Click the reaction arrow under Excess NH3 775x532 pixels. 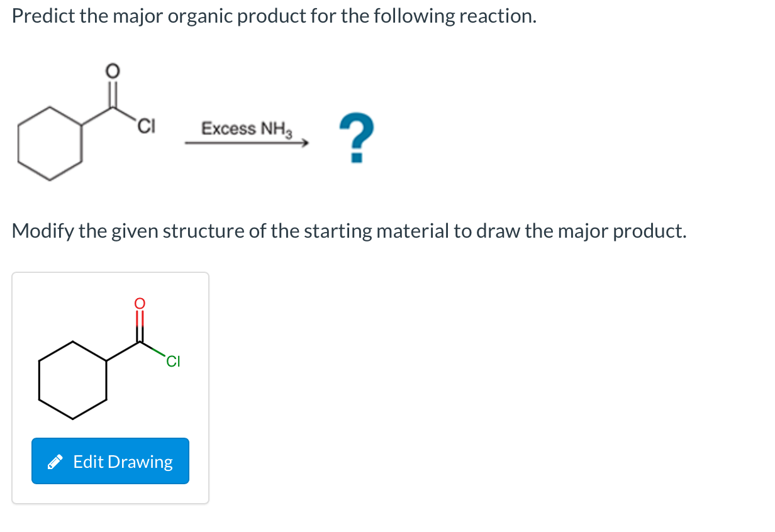[247, 143]
